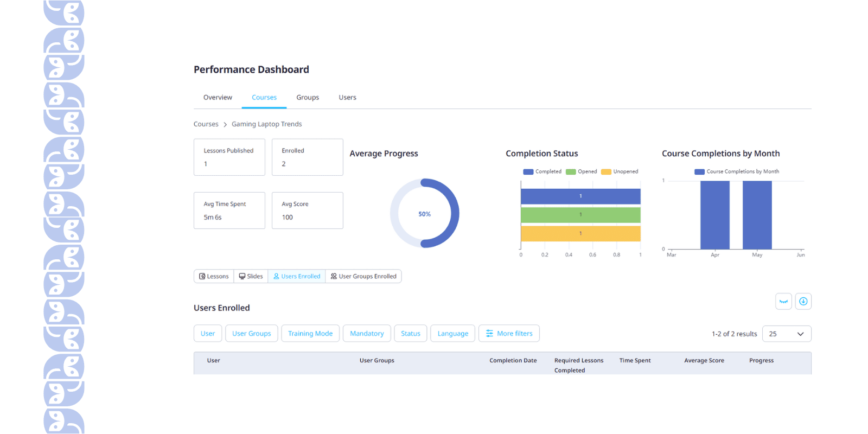Screen dimensions: 868x434
Task: Open the Training Mode filter
Action: tap(310, 334)
